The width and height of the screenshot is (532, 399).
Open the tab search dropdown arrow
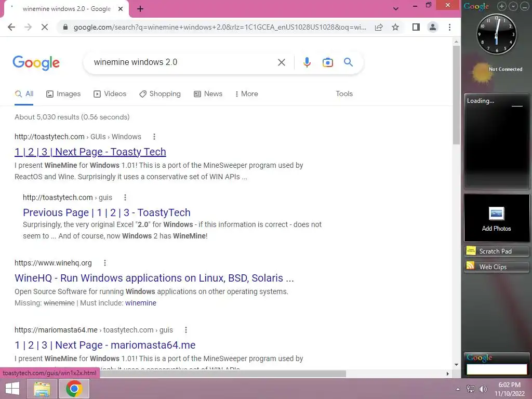395,9
